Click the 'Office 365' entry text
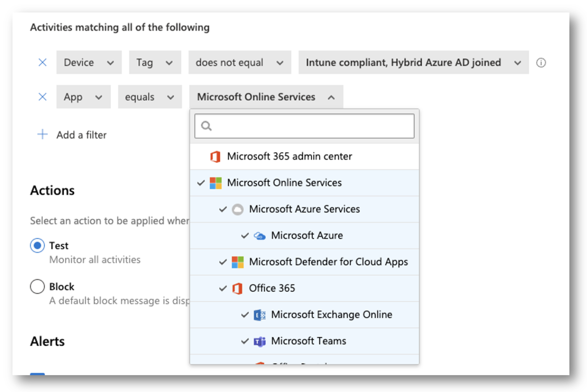The image size is (587, 392). [x=272, y=288]
